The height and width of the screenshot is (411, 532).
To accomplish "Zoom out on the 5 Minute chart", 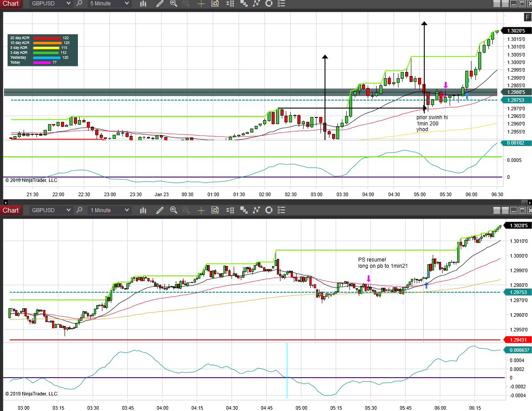I will 186,4.
